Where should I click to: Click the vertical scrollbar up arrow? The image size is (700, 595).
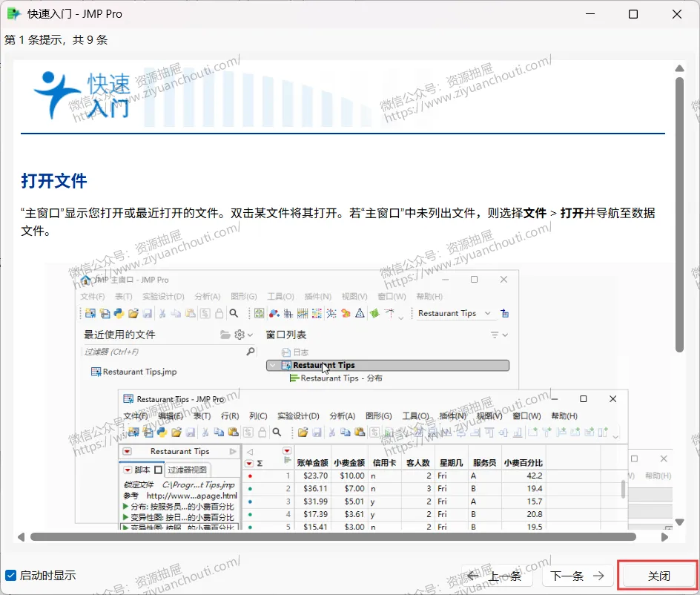pos(679,68)
